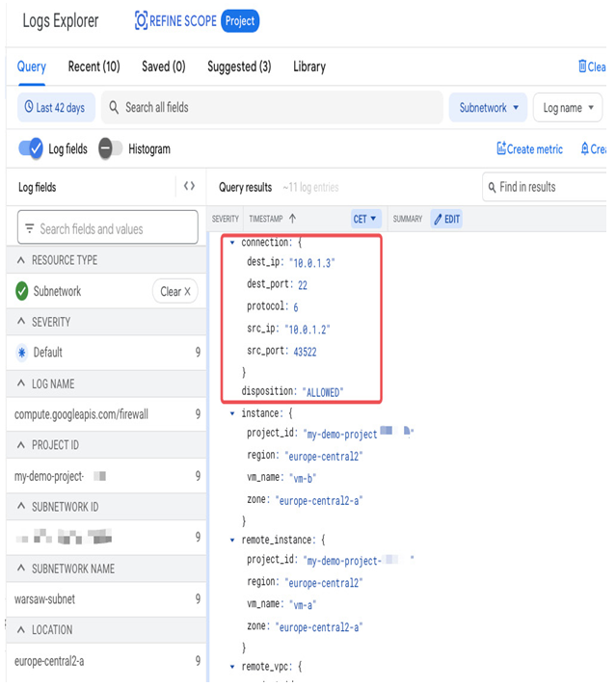Viewport: 616px width, 687px height.
Task: Click the Severity column header
Action: [226, 219]
